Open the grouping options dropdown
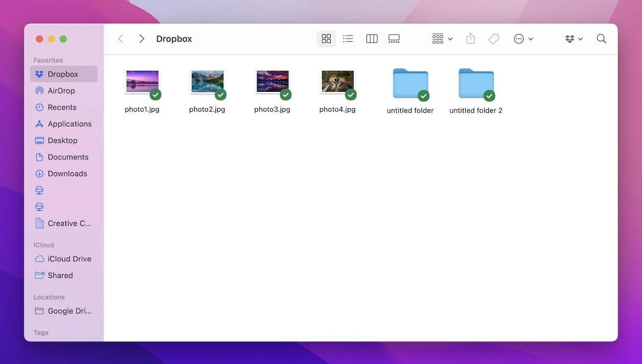The image size is (642, 364). [441, 38]
